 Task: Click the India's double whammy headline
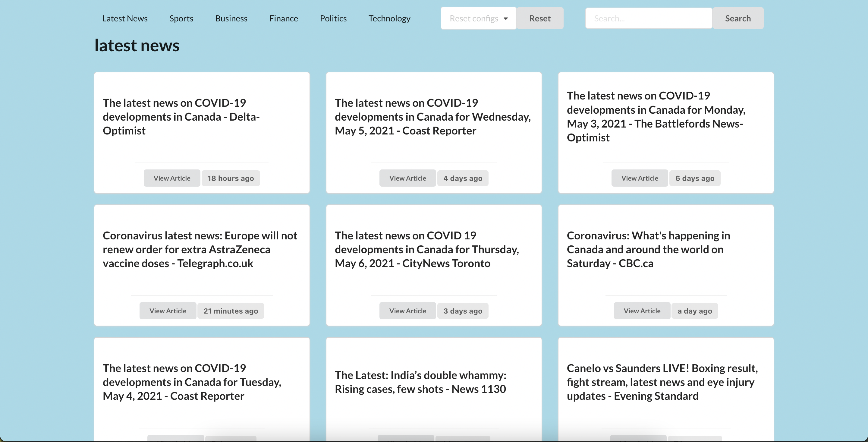420,382
